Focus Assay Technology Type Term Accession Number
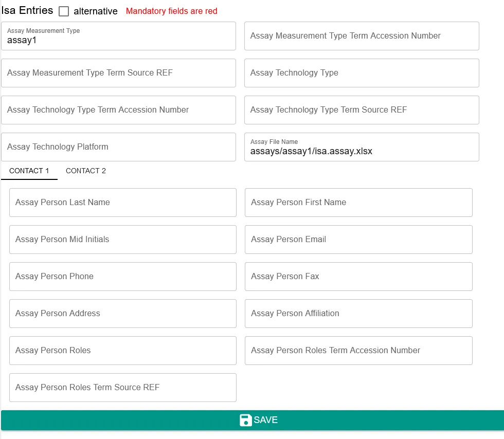 [118, 110]
